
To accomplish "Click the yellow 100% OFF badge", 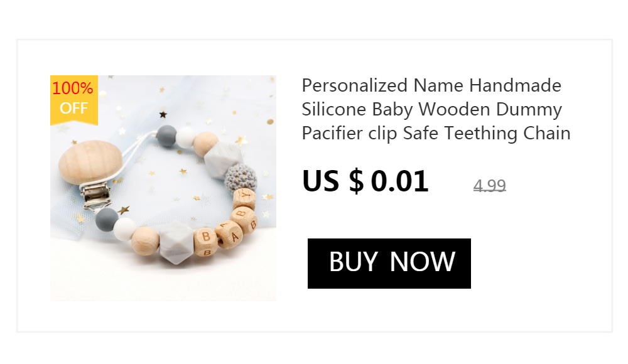I will [74, 100].
